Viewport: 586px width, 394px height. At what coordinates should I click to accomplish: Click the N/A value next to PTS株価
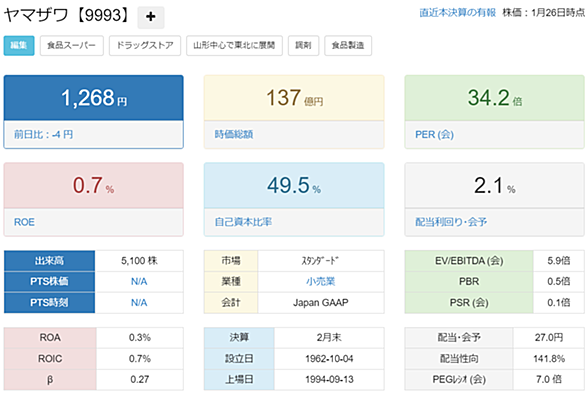point(139,281)
